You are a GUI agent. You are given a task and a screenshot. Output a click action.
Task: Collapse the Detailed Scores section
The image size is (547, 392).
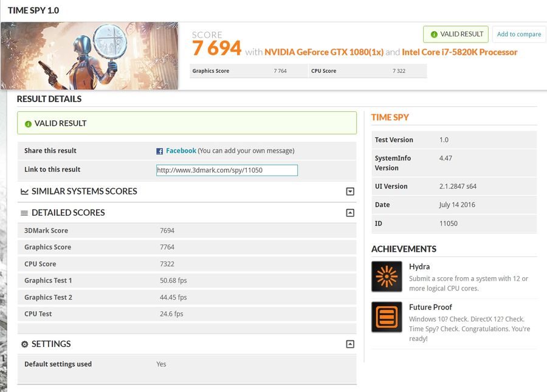tap(350, 213)
